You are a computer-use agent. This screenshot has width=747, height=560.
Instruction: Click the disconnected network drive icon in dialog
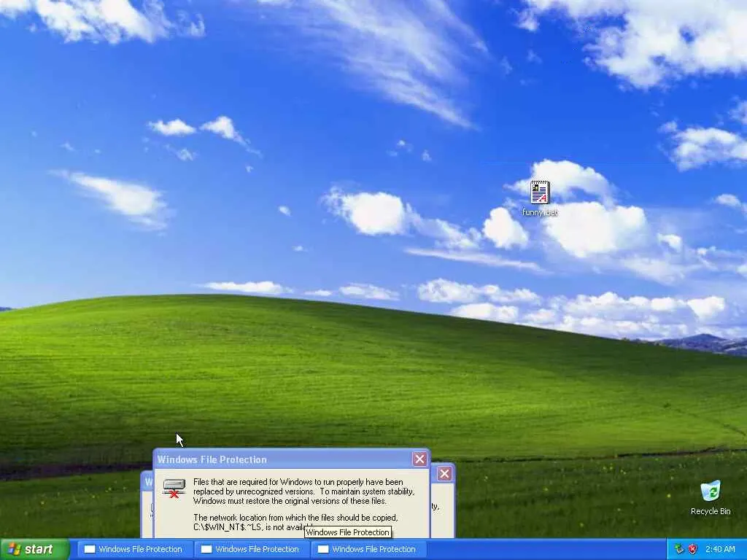click(x=174, y=489)
